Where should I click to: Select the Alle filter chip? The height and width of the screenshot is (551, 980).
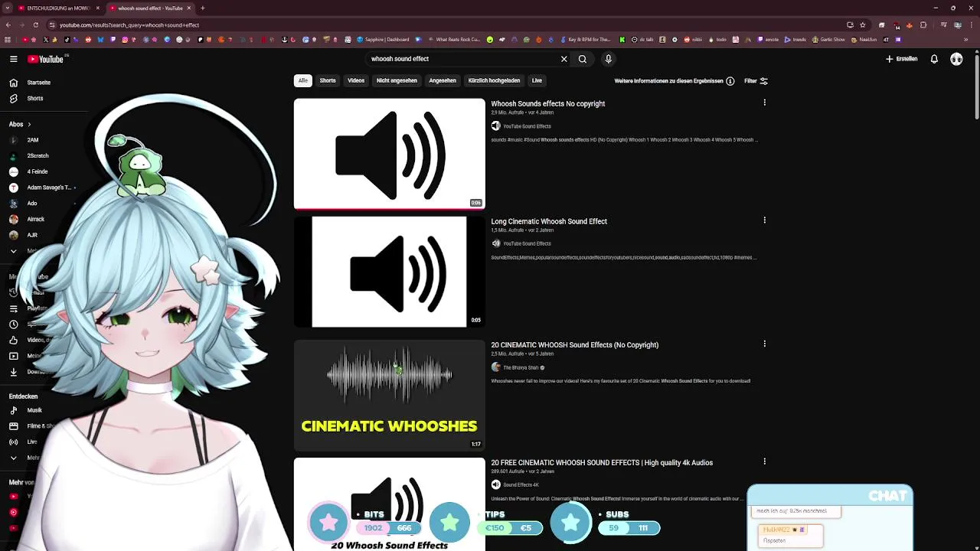303,80
